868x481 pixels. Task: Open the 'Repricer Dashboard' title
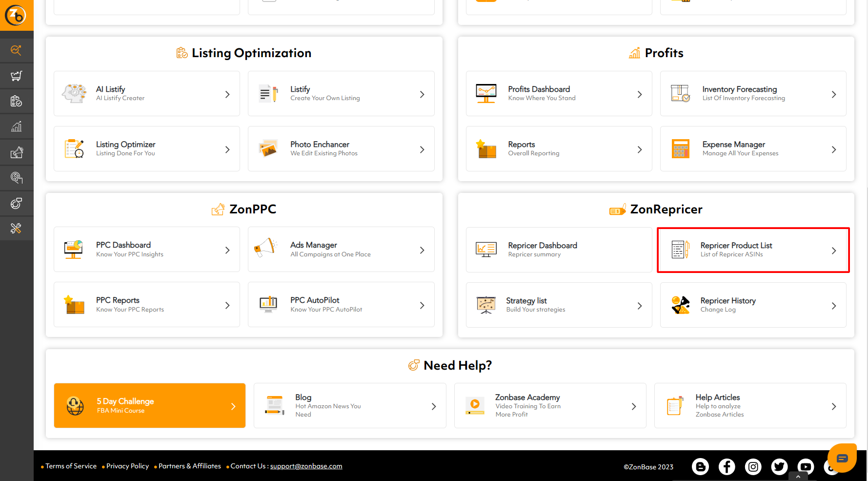coord(543,245)
